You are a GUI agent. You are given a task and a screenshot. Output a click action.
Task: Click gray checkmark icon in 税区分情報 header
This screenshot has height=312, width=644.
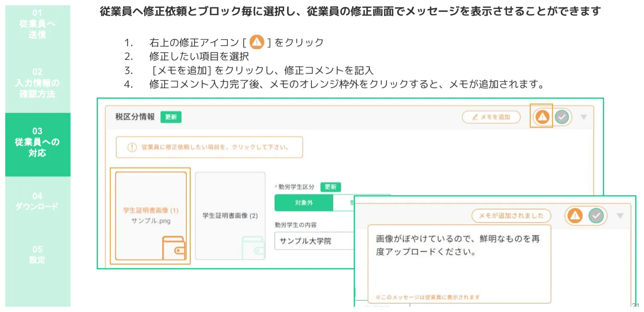[x=562, y=117]
